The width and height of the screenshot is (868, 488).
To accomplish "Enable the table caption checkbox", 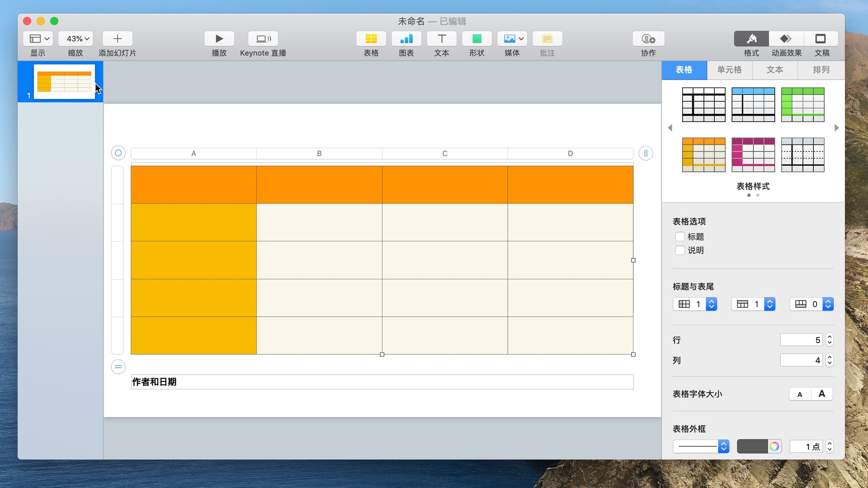I will 680,250.
